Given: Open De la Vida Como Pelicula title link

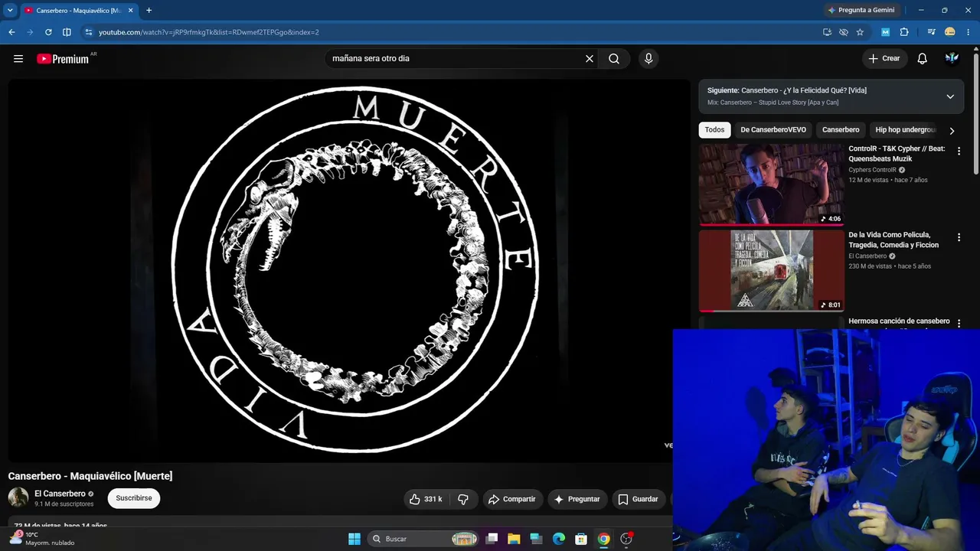Looking at the screenshot, I should pos(893,240).
